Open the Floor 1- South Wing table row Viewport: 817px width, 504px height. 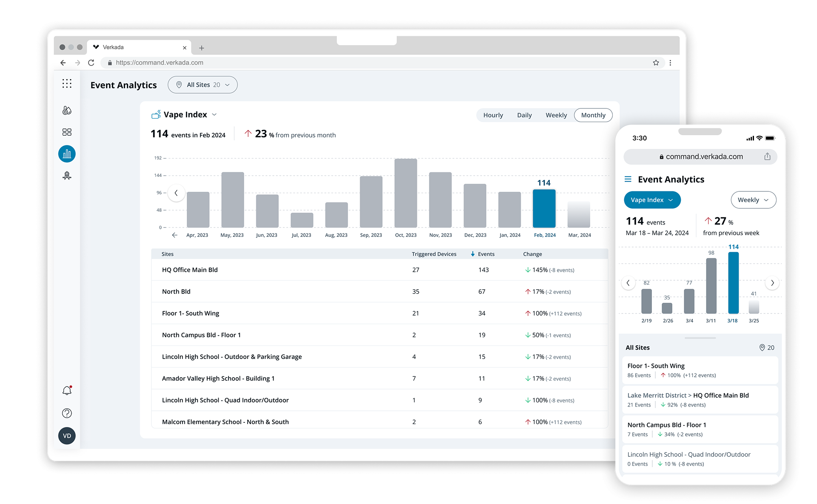tap(380, 313)
